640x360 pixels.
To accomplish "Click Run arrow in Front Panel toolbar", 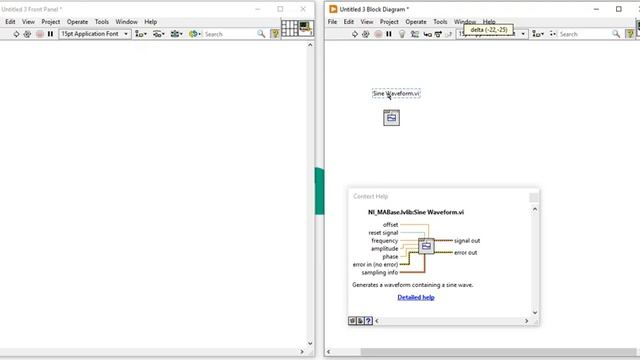I will click(16, 34).
